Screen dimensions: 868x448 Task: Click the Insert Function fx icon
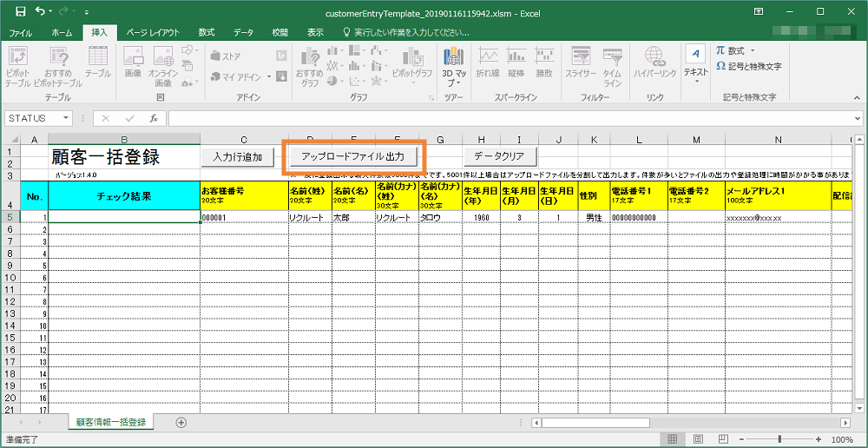(x=155, y=118)
